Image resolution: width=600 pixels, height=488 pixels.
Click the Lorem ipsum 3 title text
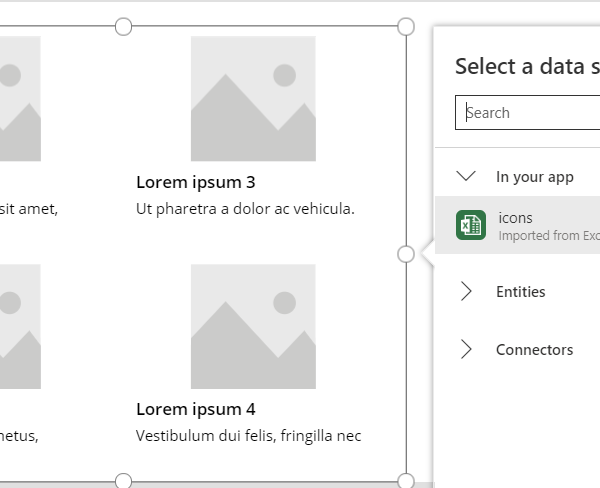point(196,182)
